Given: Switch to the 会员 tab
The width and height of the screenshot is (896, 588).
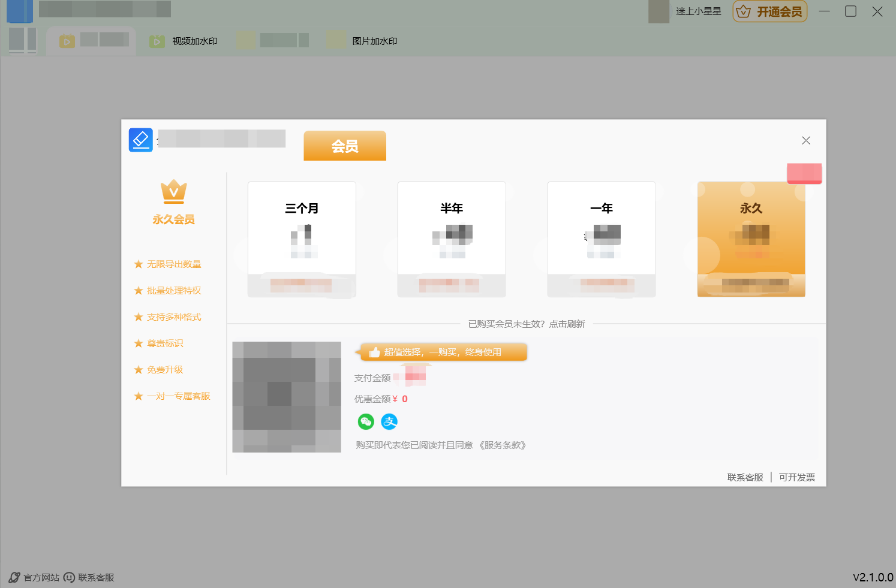Looking at the screenshot, I should point(345,146).
